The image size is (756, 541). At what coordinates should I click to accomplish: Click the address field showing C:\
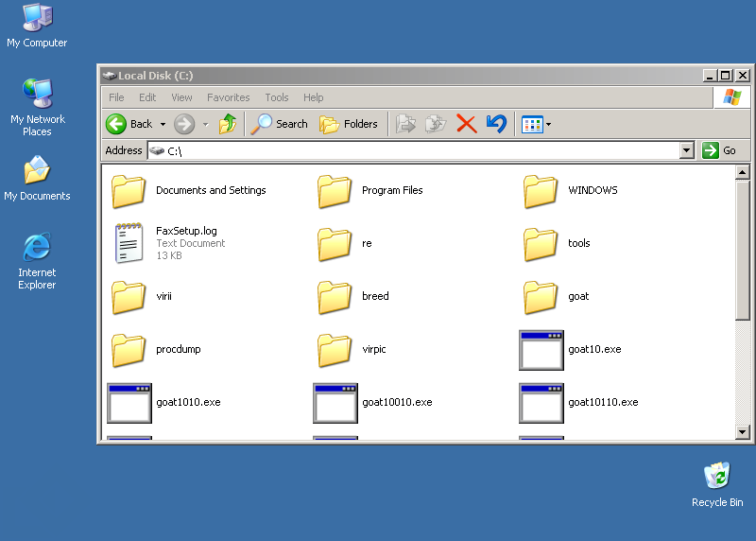click(x=414, y=150)
